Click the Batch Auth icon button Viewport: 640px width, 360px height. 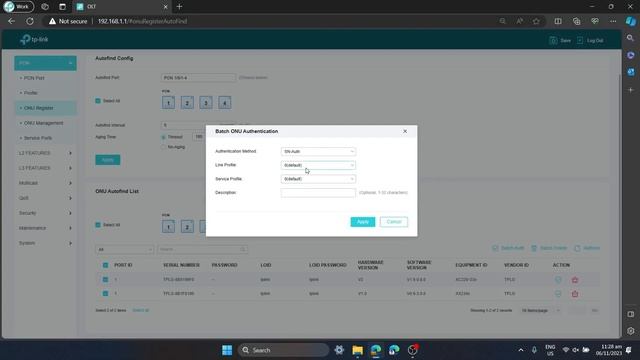(508, 248)
